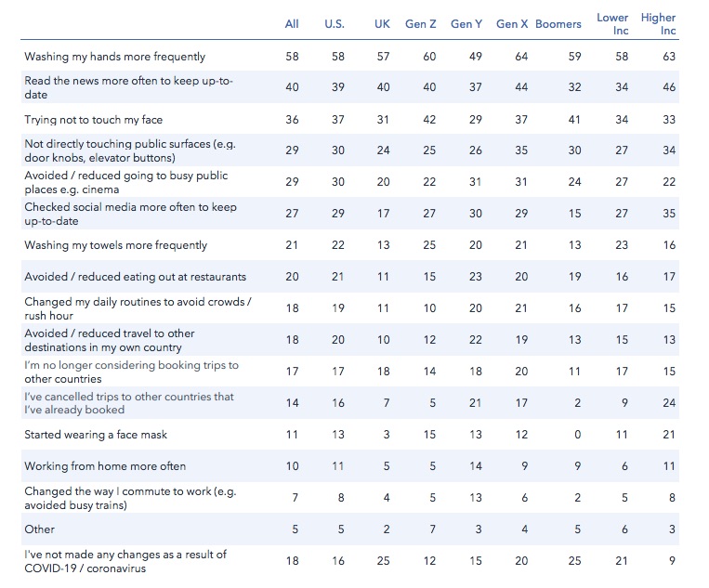Click 'Washing my towels more frequently' label

(116, 245)
